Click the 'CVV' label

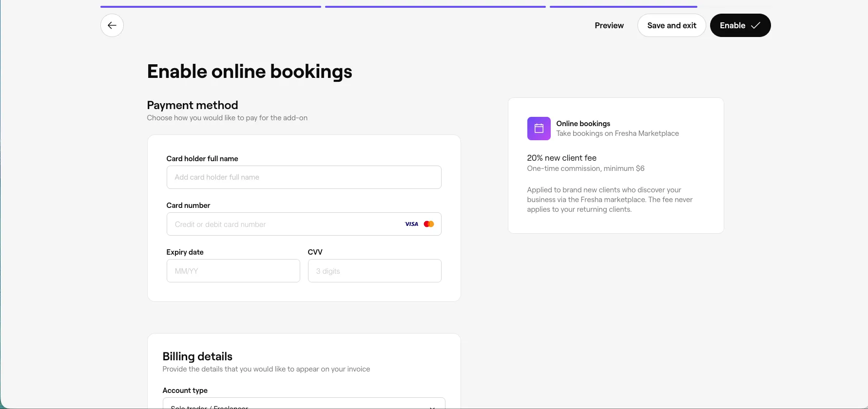(315, 252)
